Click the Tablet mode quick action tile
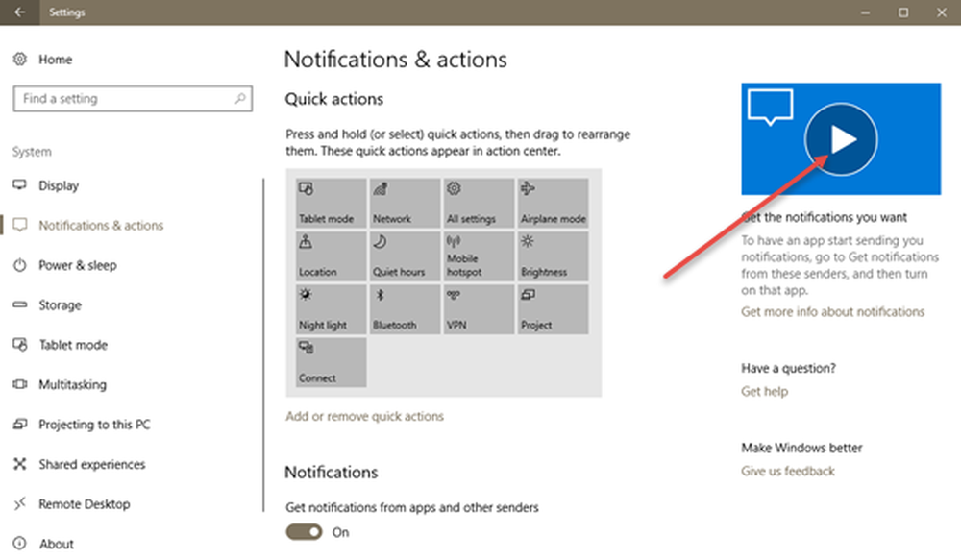Screen dimensions: 961x560 [x=331, y=203]
